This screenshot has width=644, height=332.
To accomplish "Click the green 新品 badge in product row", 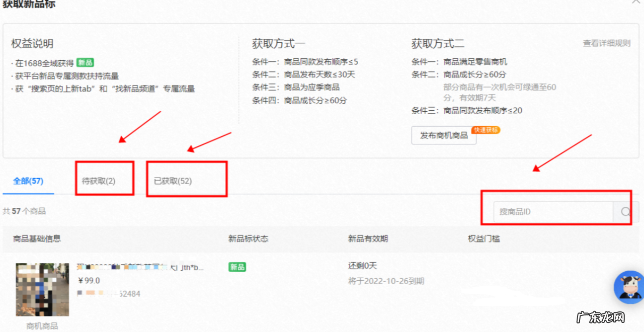I will pos(237,267).
